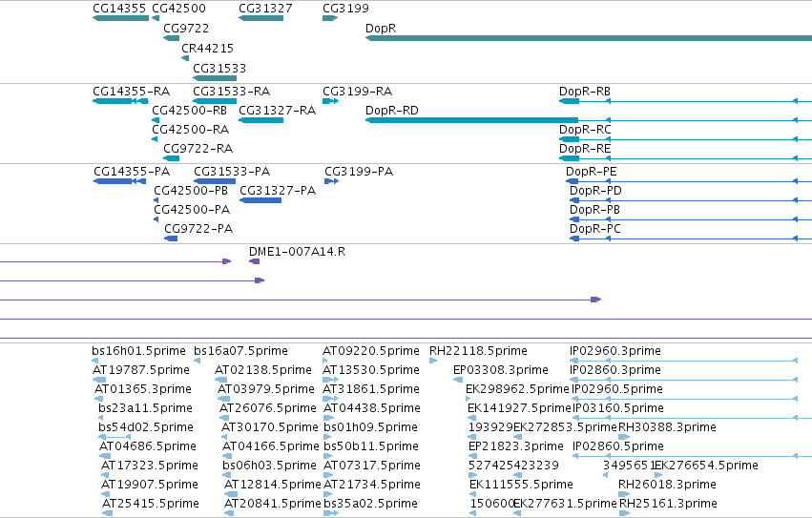This screenshot has width=812, height=518.
Task: Click the CG3199 gene label
Action: [345, 9]
